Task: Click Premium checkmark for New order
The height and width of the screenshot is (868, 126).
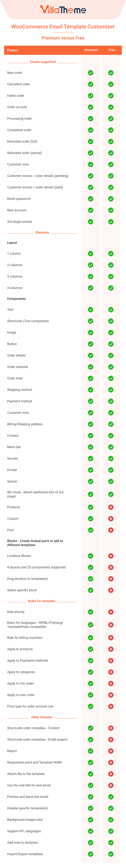Action: coord(91,73)
